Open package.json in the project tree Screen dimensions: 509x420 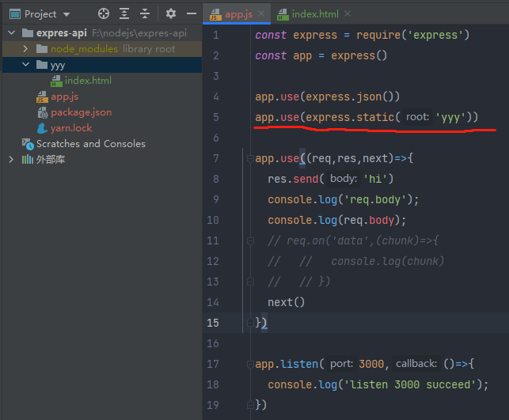82,112
